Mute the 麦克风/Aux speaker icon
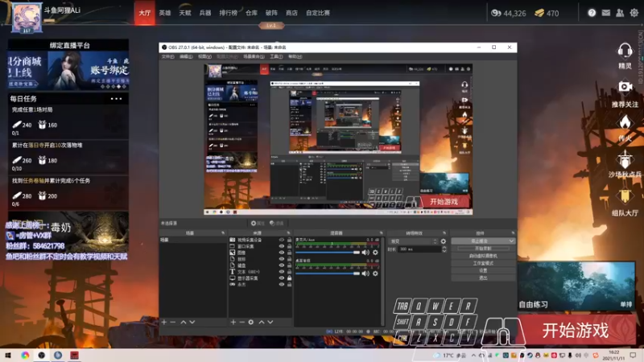This screenshot has height=362, width=644. 365,253
